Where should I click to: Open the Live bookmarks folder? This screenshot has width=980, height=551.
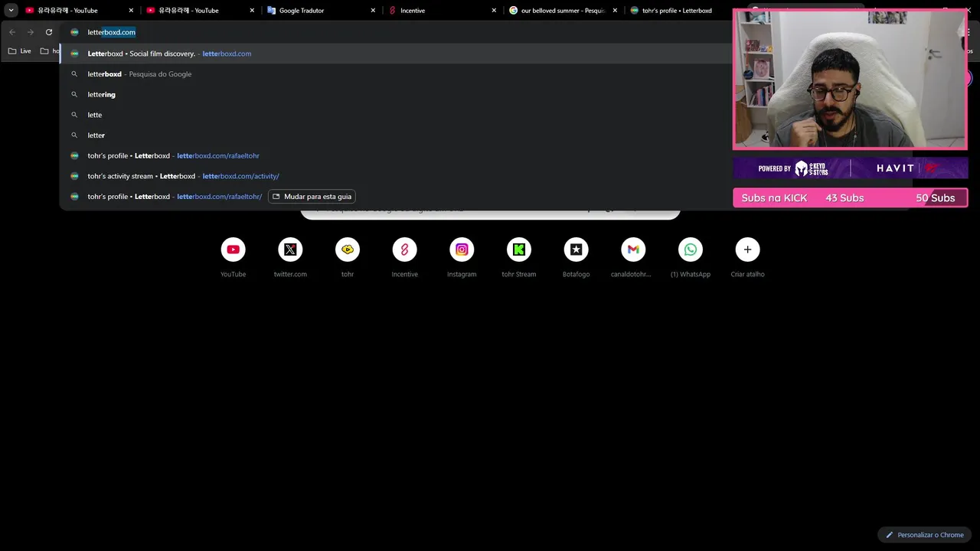click(x=20, y=51)
